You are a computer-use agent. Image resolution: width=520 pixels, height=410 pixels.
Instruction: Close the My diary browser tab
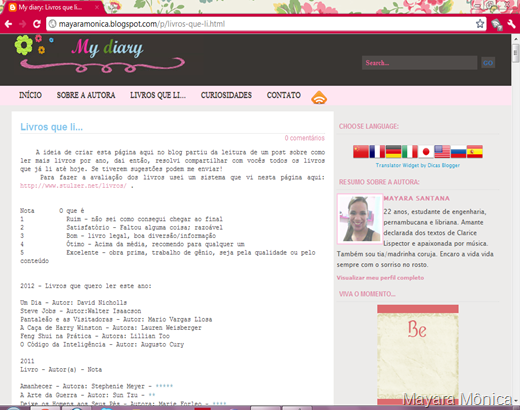(97, 7)
